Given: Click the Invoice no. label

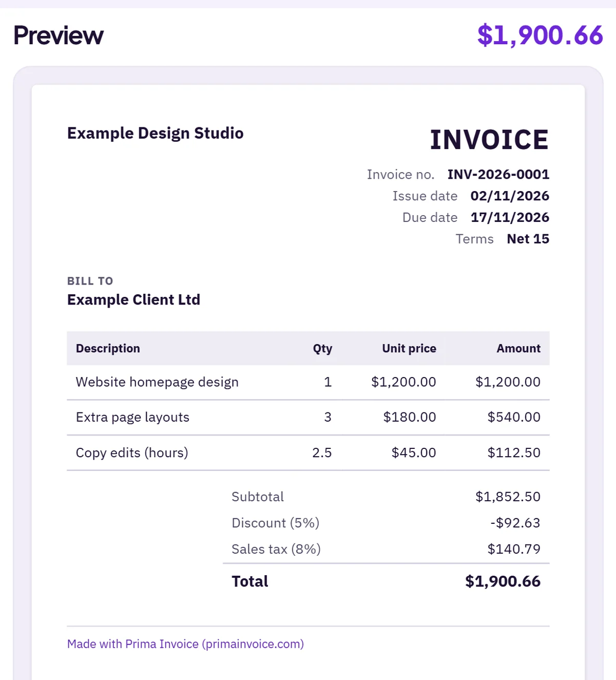Looking at the screenshot, I should click(x=400, y=175).
